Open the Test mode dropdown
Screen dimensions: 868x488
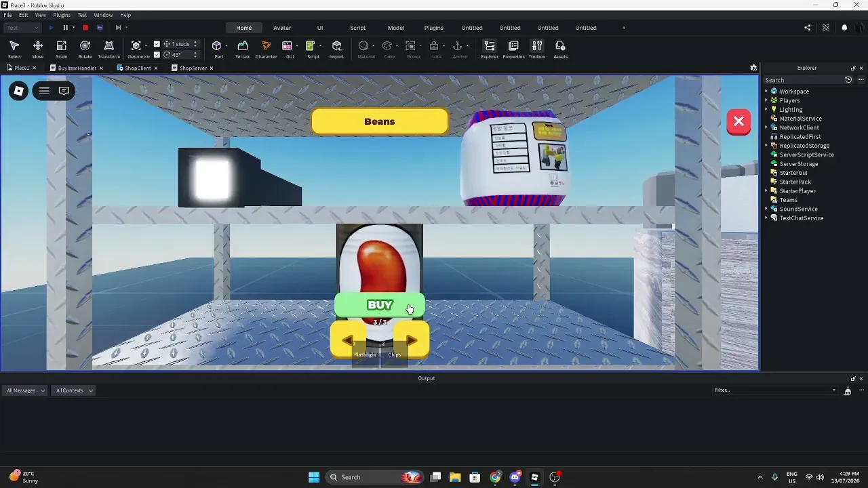tap(22, 28)
